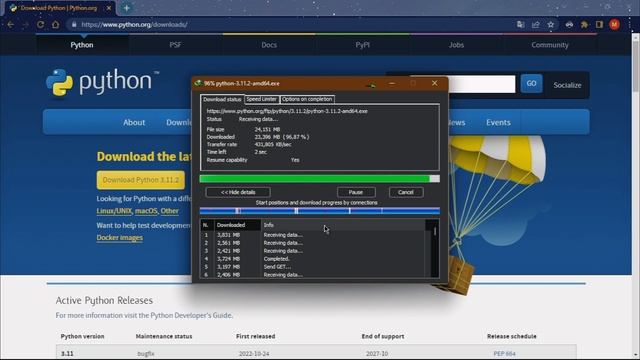Click the green download progress bar
This screenshot has height=360, width=640.
(x=320, y=179)
